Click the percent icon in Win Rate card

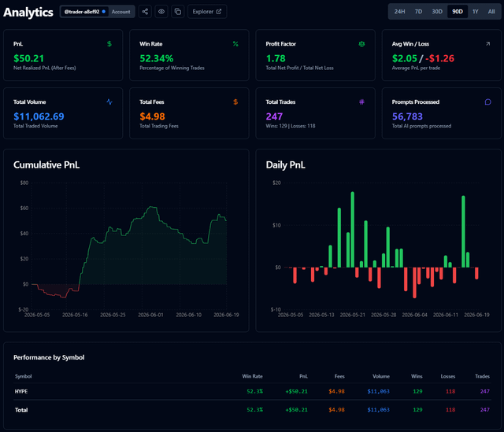coord(235,44)
